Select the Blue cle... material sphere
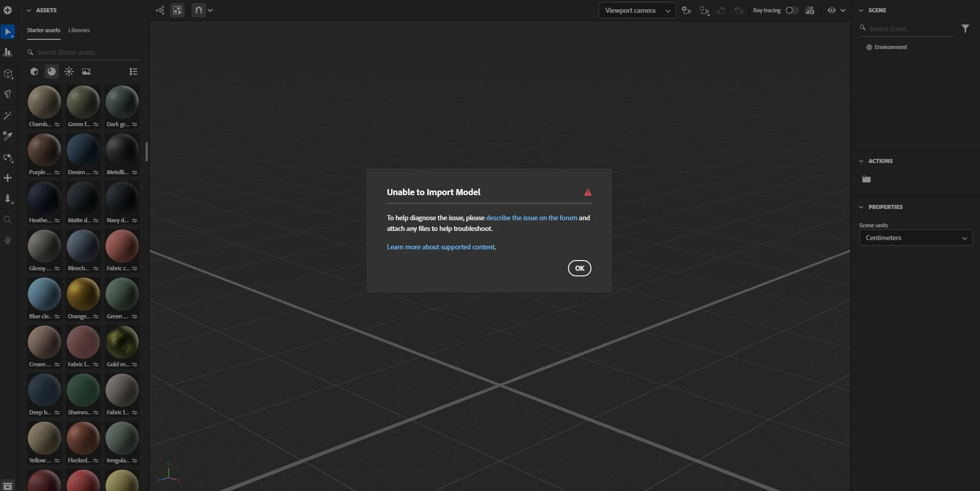980x491 pixels. (44, 294)
